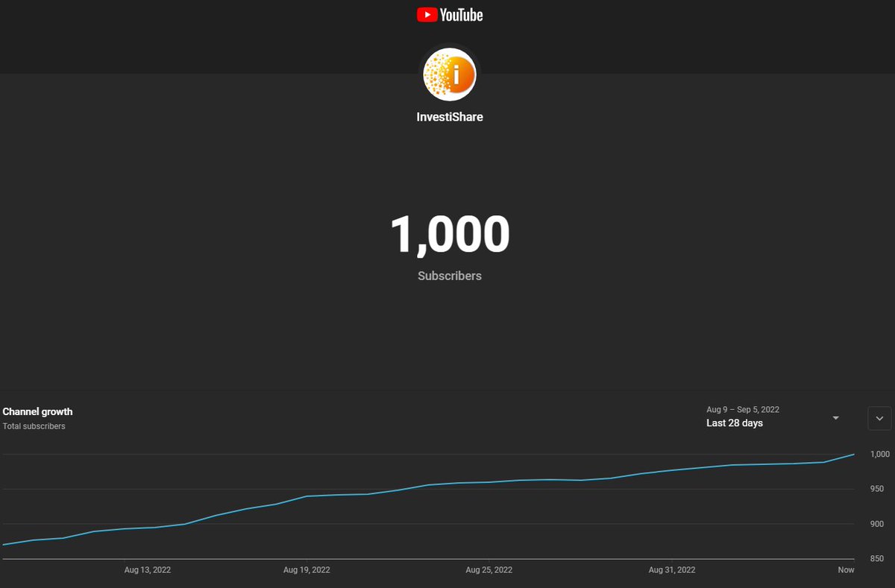Click the 1,000 y-axis value
The height and width of the screenshot is (588, 895).
880,454
